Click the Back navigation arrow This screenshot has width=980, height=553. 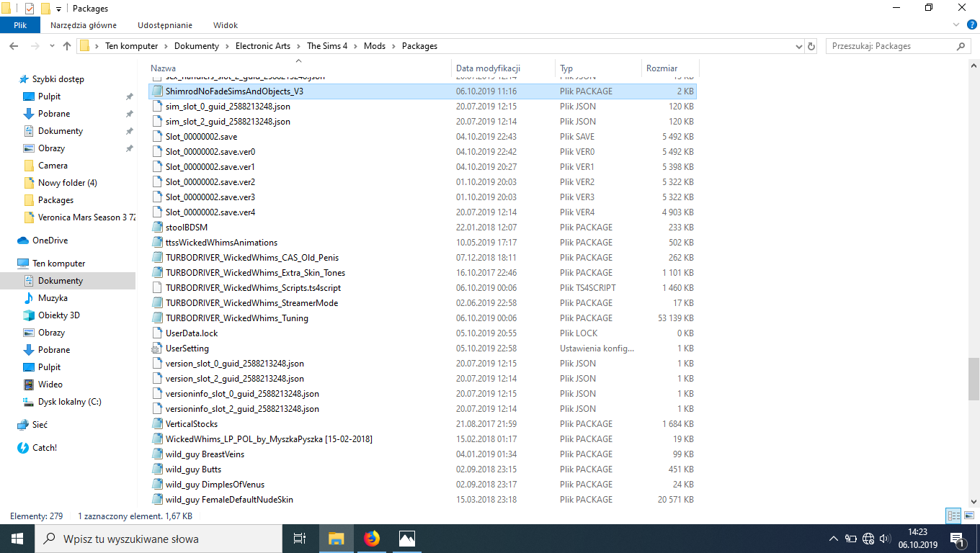click(14, 46)
